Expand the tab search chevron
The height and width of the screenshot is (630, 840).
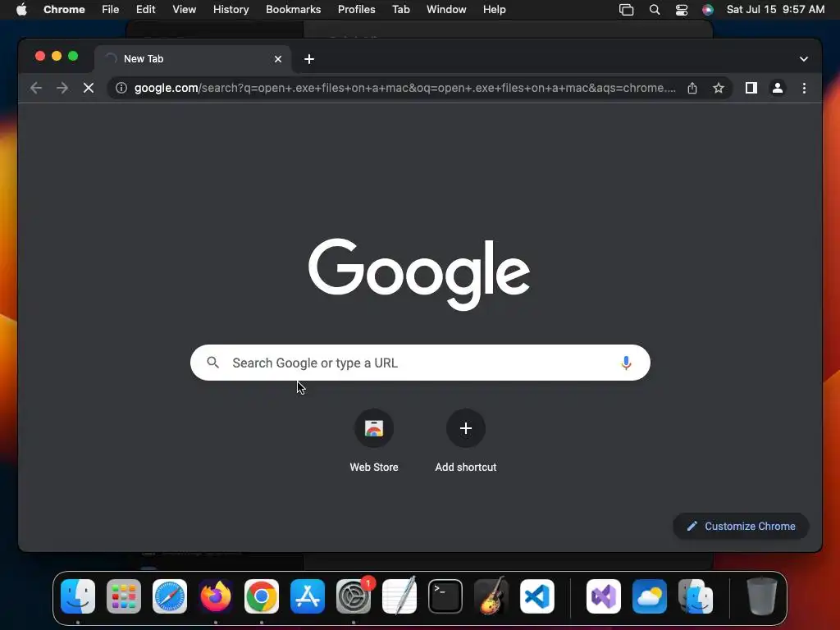(x=804, y=59)
